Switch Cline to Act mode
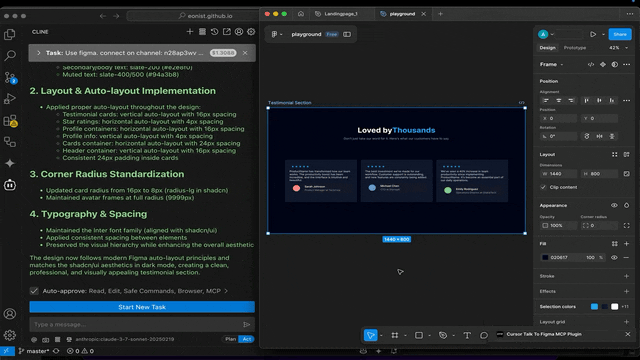The height and width of the screenshot is (360, 640). [x=247, y=339]
